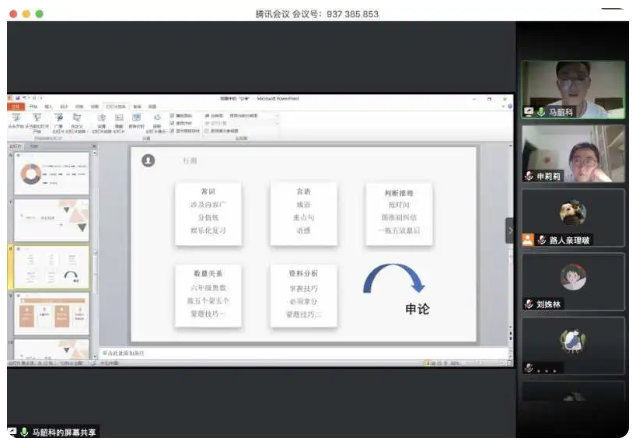
Task: Click the orange host icon beside 路人亲理啵
Action: (x=528, y=240)
